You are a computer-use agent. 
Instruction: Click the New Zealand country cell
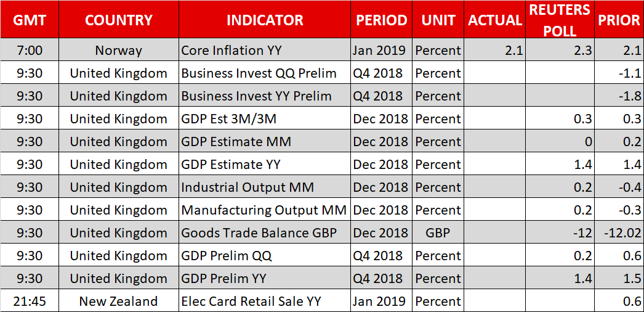click(118, 302)
